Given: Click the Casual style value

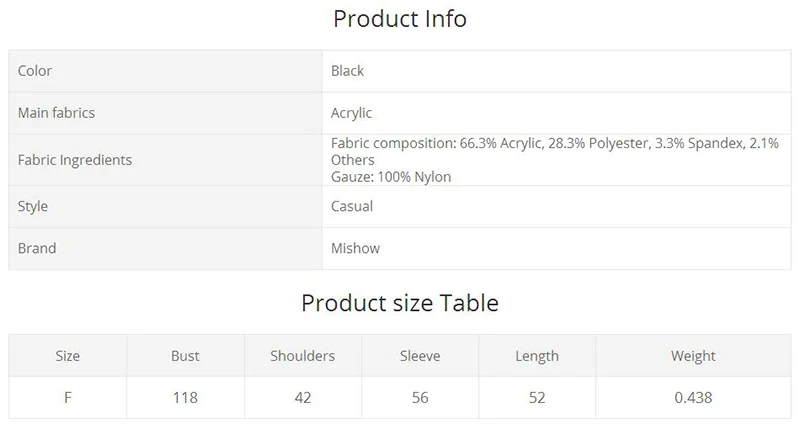Looking at the screenshot, I should coord(352,206).
